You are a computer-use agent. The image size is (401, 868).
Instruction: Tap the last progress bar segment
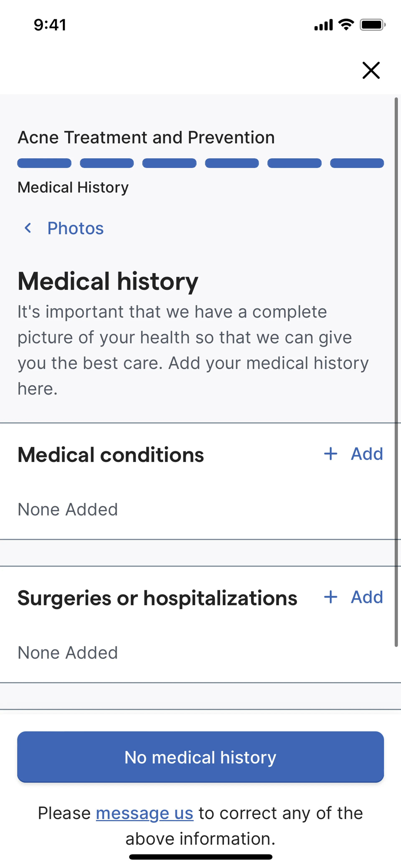[357, 163]
